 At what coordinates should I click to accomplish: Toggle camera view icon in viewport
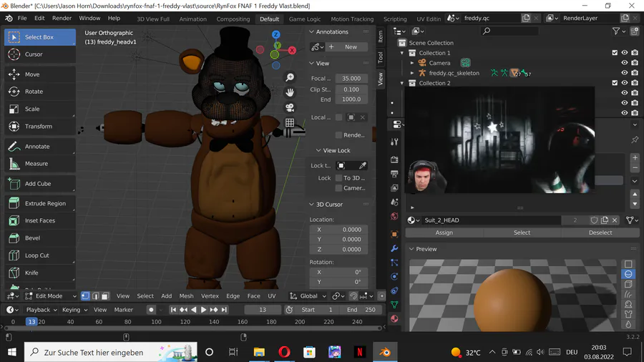coord(290,107)
